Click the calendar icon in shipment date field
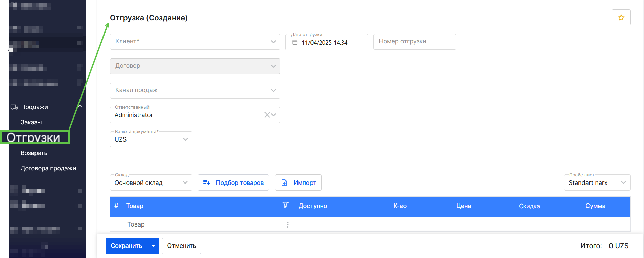This screenshot has width=644, height=258. (295, 42)
